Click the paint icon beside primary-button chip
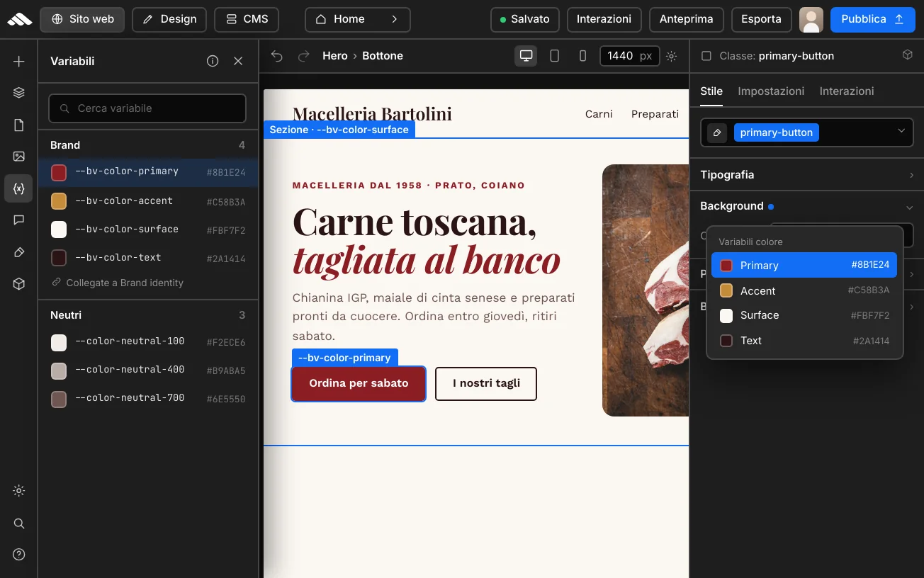 tap(717, 132)
